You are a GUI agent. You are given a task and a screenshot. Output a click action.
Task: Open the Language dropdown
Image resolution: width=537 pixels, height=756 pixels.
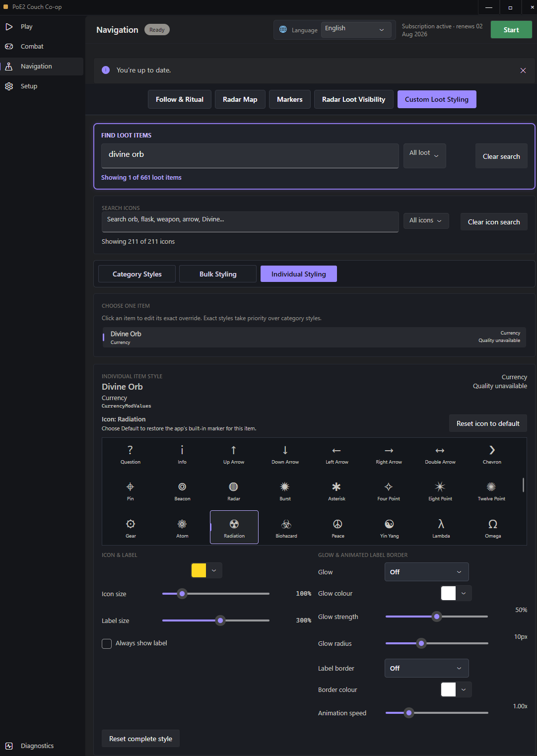point(356,29)
